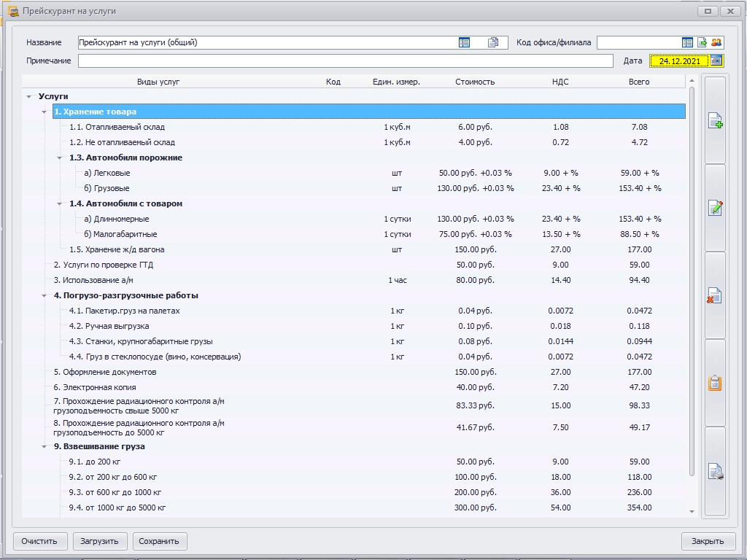This screenshot has height=560, width=747.
Task: Click the Всего column header
Action: point(639,82)
